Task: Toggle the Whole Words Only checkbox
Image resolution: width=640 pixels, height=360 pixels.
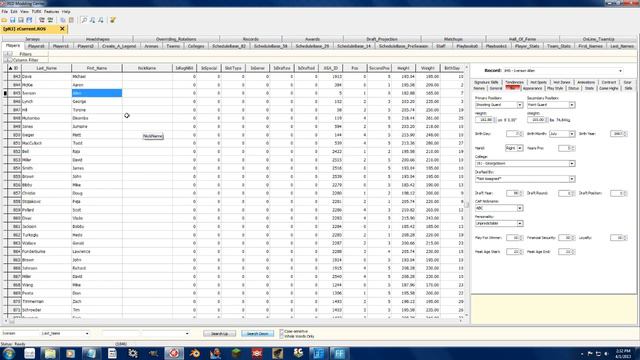Action: coord(281,336)
